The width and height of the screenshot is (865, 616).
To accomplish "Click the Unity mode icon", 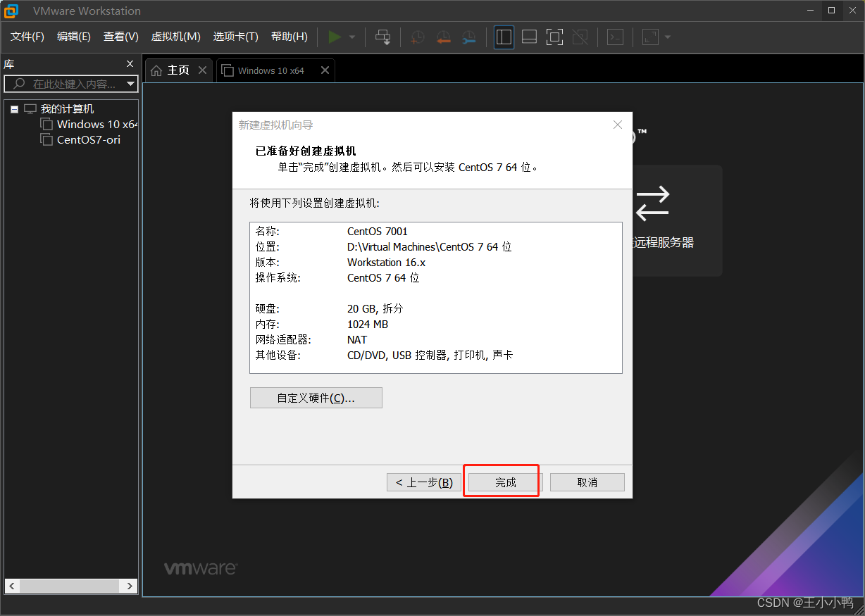I will pyautogui.click(x=580, y=37).
